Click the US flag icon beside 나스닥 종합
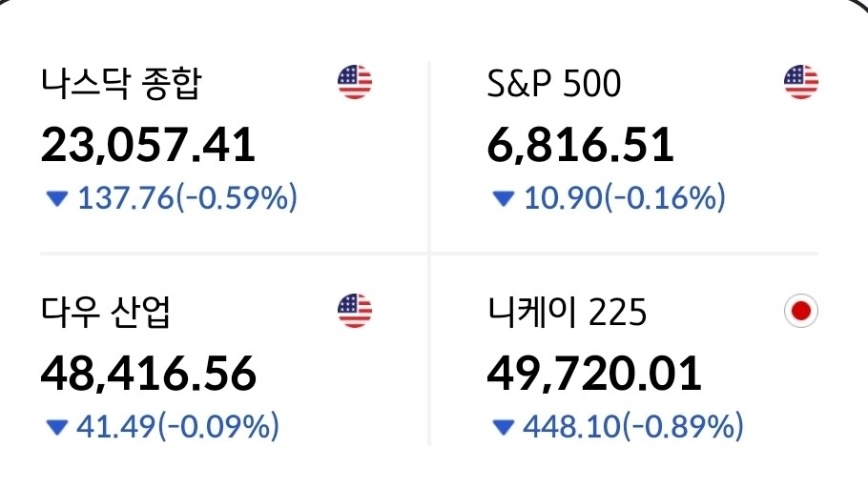The height and width of the screenshot is (488, 868). point(354,83)
